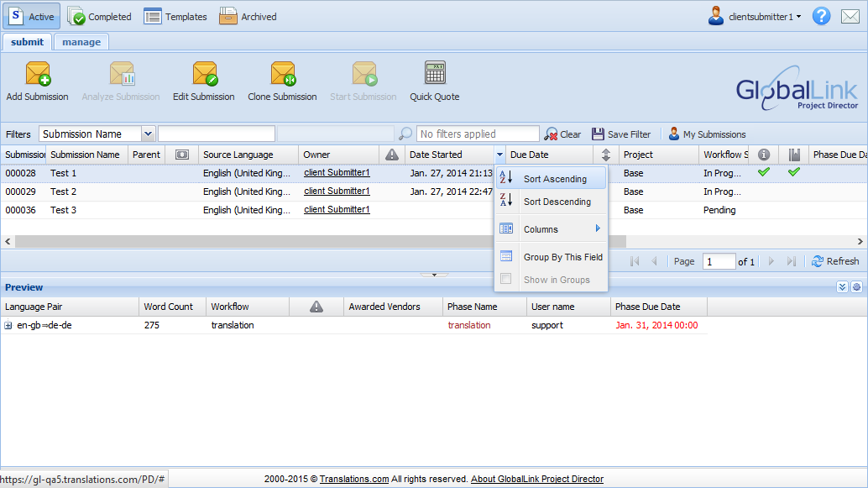Expand the Columns submenu
Screen dimensions: 868x488
[552, 228]
